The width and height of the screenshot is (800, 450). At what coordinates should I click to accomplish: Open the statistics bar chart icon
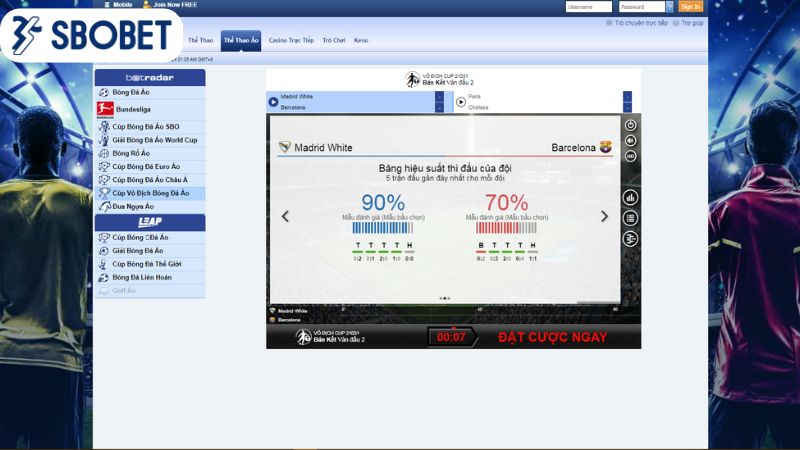pyautogui.click(x=631, y=197)
